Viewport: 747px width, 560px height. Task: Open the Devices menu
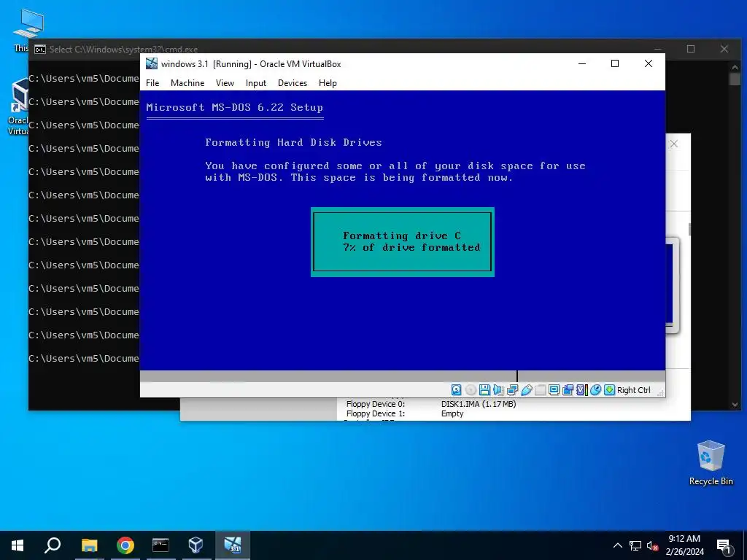point(293,83)
